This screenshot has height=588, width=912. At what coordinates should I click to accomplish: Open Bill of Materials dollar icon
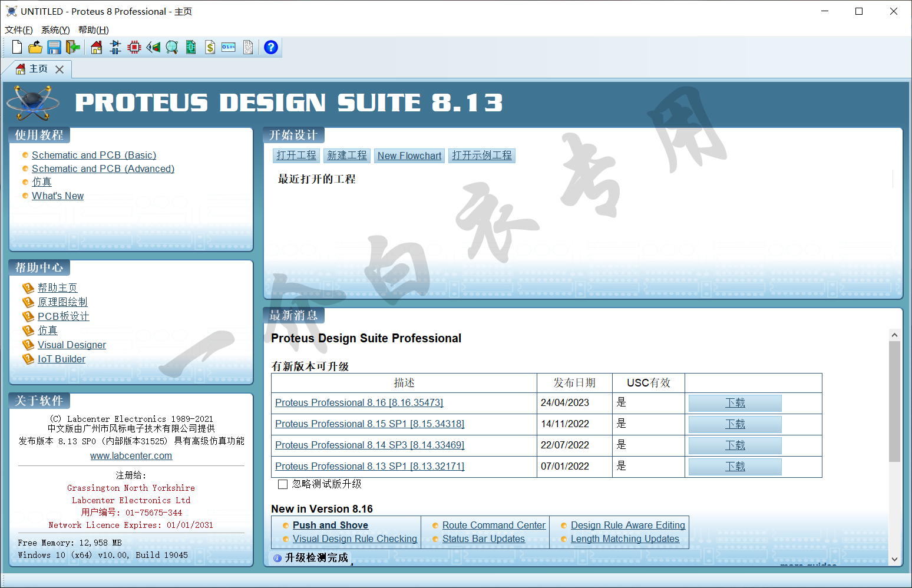[x=210, y=47]
